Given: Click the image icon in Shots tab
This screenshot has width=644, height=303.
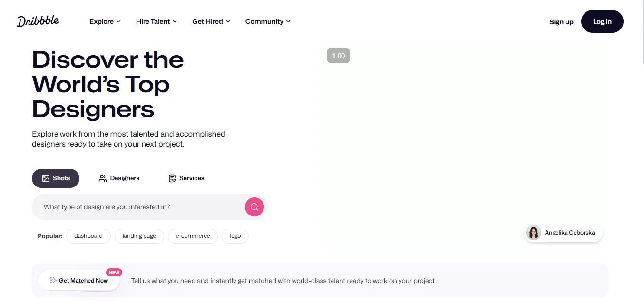Looking at the screenshot, I should (x=46, y=178).
